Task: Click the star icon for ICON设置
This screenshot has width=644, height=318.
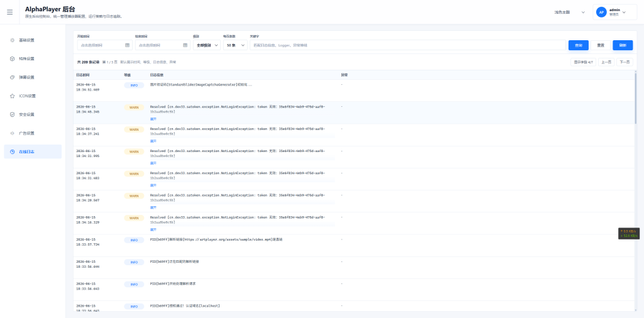Action: pos(13,96)
